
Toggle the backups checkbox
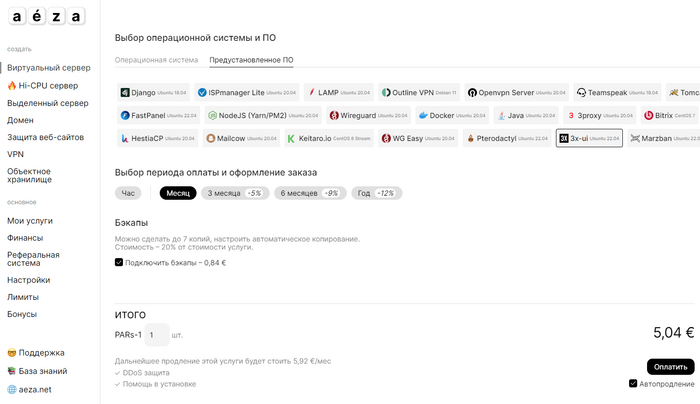click(x=119, y=262)
